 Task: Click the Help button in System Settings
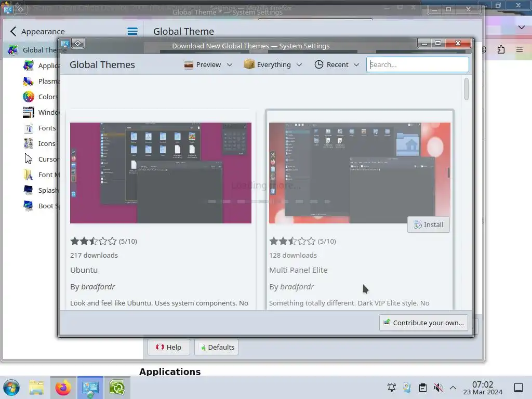point(169,347)
